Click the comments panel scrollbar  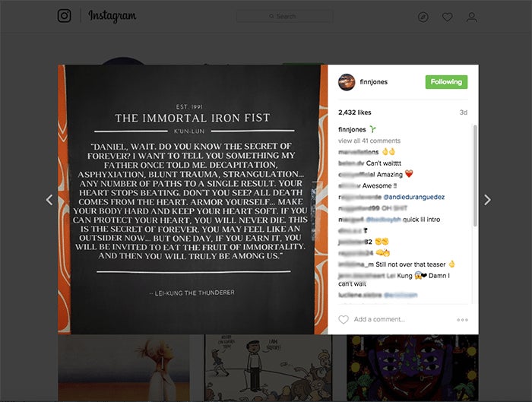(x=475, y=176)
